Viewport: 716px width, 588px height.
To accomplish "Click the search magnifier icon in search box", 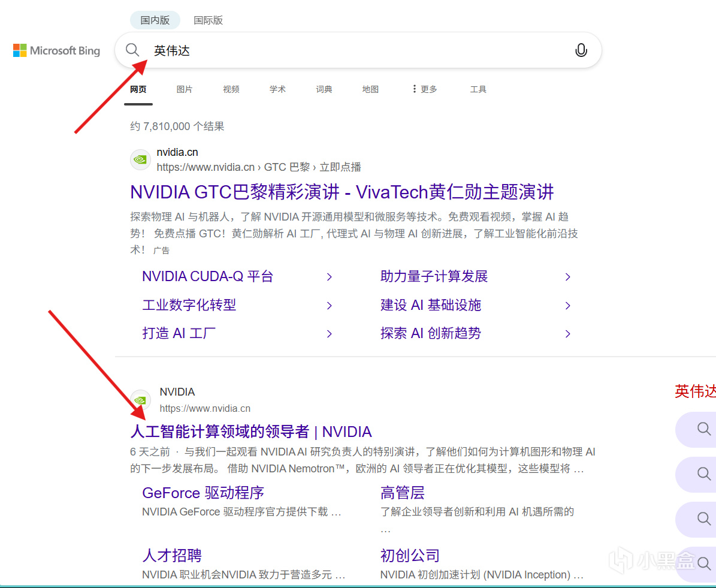I will pos(132,50).
